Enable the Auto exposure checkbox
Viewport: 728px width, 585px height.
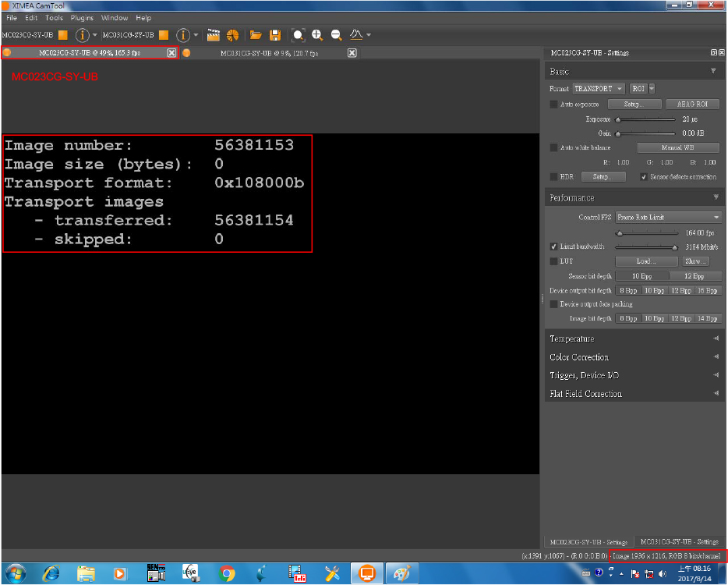point(554,105)
